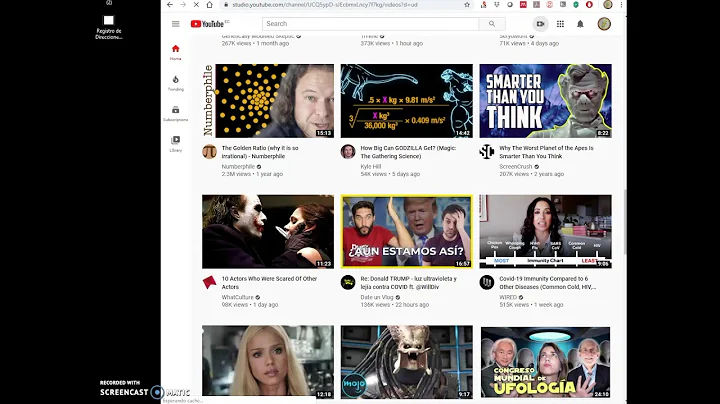
Task: Open WIRED channel avatar
Action: (487, 282)
